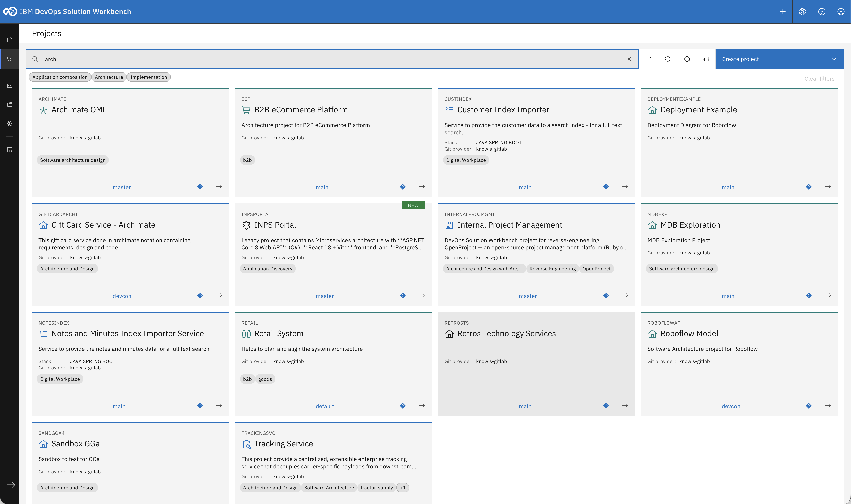Click Clear filters link
This screenshot has width=851, height=504.
pos(819,79)
